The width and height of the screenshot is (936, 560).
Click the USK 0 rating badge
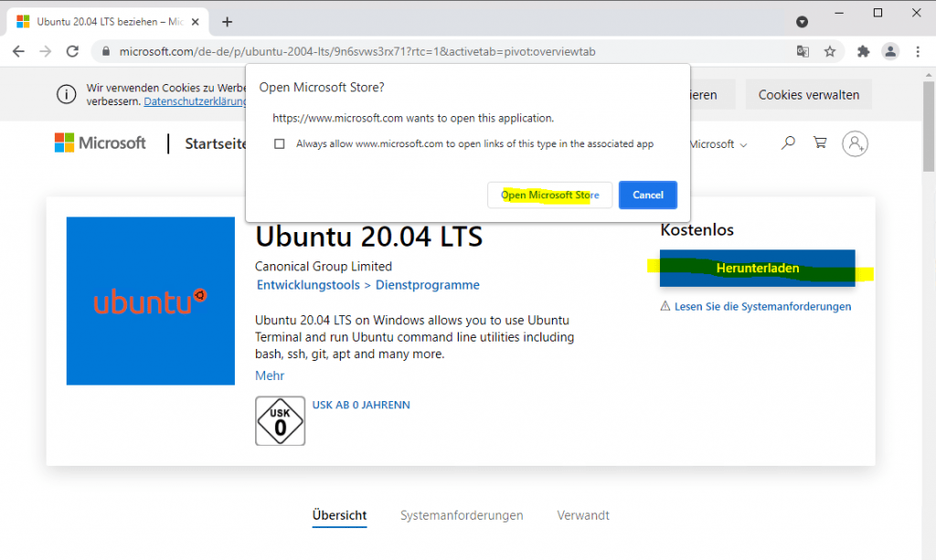pos(280,421)
